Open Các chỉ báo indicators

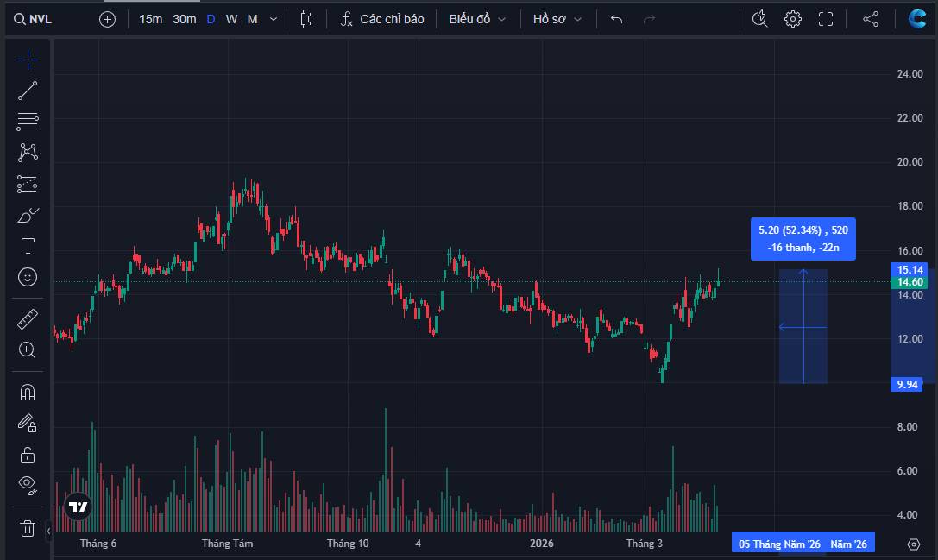(382, 19)
